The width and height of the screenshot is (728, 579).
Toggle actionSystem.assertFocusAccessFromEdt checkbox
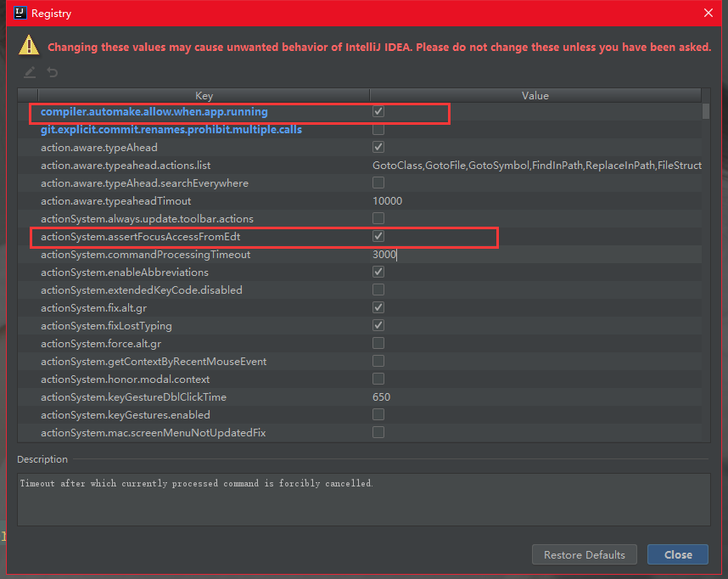[378, 236]
